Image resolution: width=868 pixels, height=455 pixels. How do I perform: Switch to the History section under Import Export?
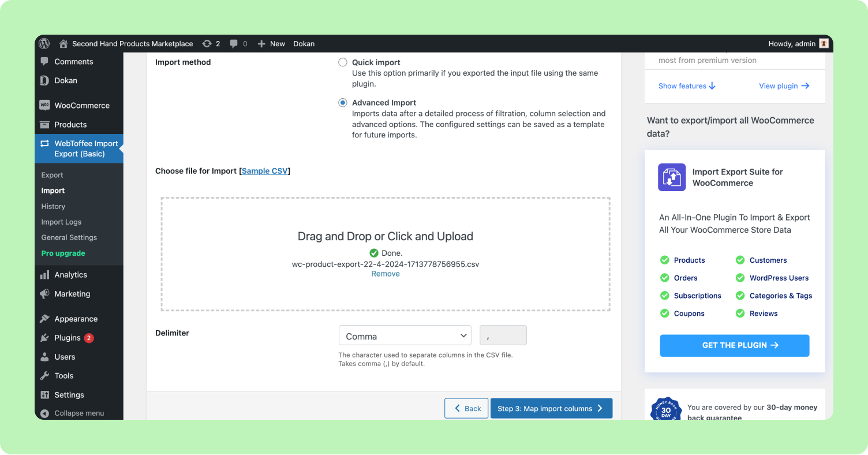coord(53,206)
